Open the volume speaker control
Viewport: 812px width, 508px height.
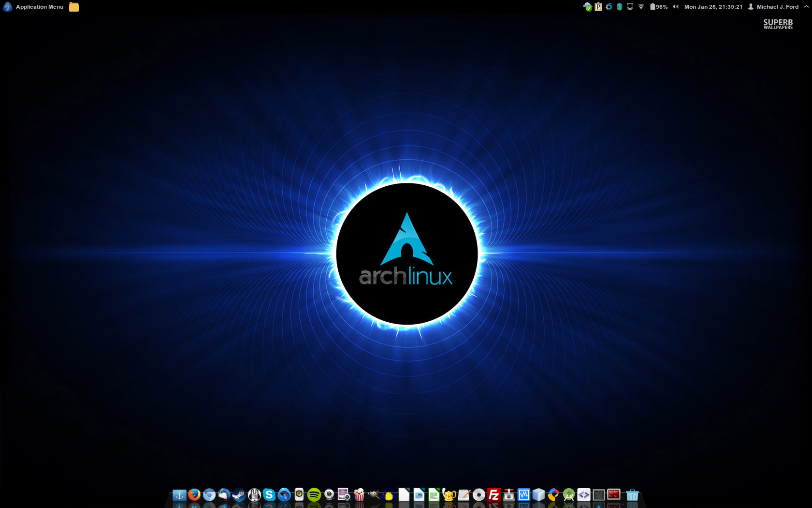coord(676,7)
